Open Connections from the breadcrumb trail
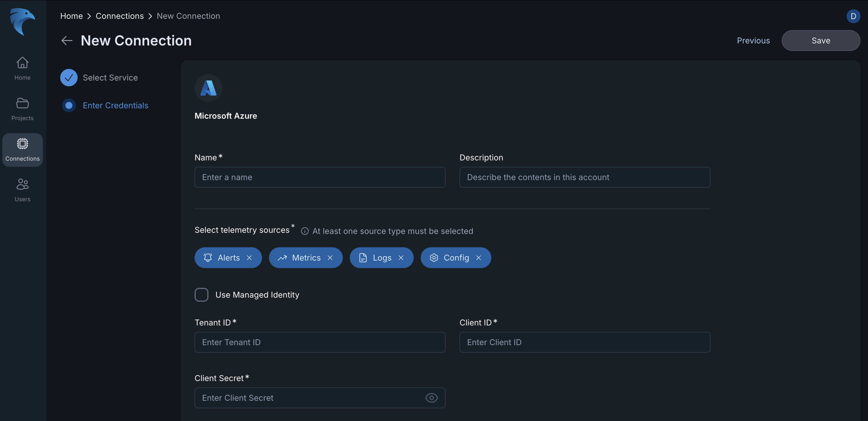868x421 pixels. (x=120, y=16)
